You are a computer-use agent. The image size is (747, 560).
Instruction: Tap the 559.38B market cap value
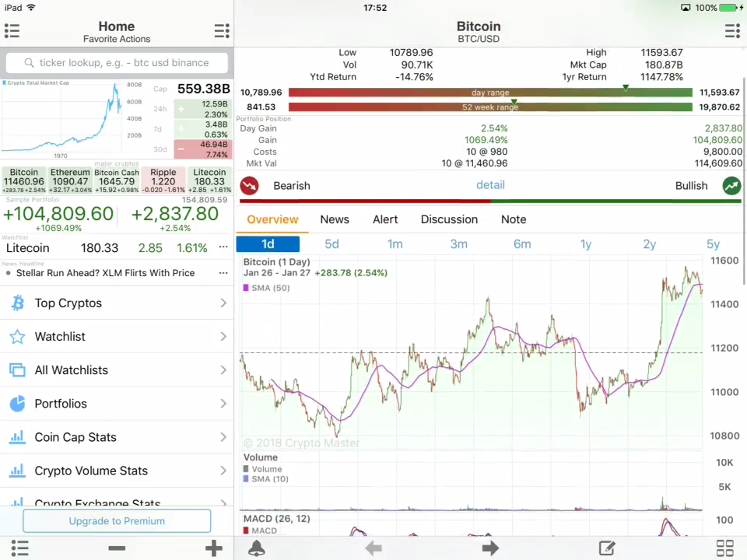(203, 89)
